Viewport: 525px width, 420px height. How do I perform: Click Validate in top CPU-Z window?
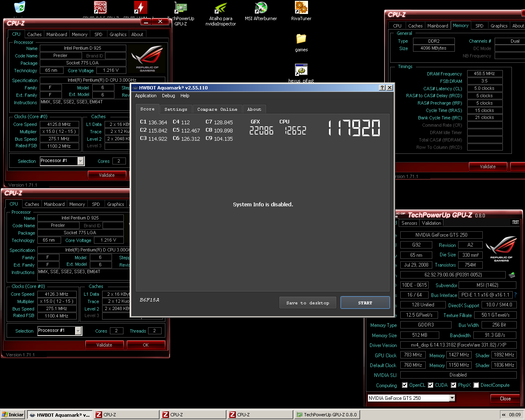tap(107, 175)
